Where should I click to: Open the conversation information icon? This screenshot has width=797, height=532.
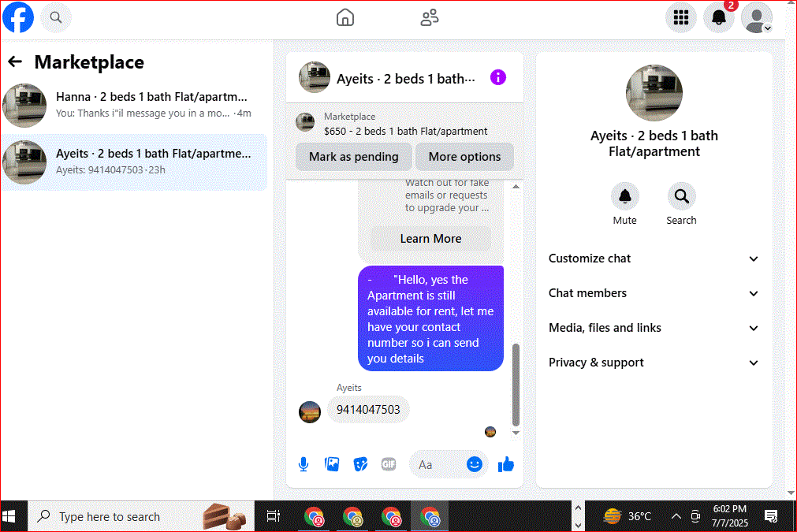(x=498, y=77)
